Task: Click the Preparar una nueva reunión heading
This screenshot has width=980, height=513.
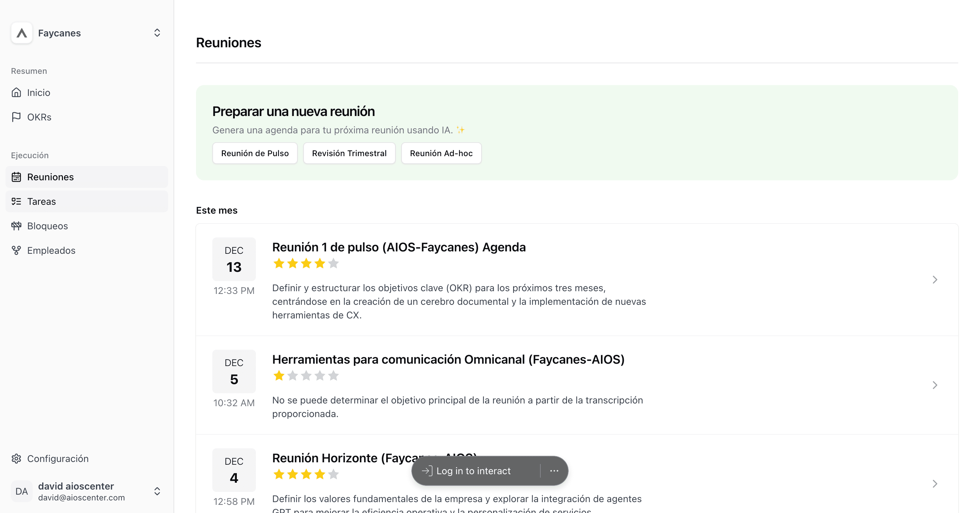Action: tap(293, 112)
